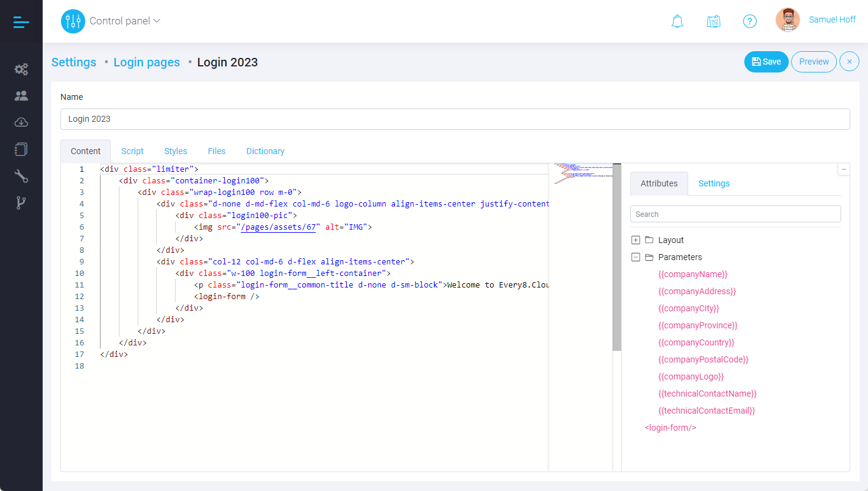Switch to the Dictionary tab
The height and width of the screenshot is (491, 868).
(x=265, y=151)
